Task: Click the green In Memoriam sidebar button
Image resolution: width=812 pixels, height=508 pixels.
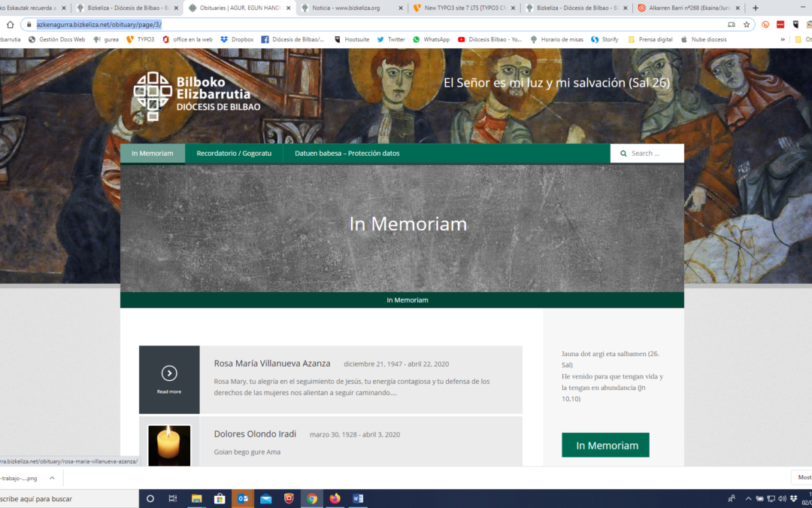Action: 605,446
